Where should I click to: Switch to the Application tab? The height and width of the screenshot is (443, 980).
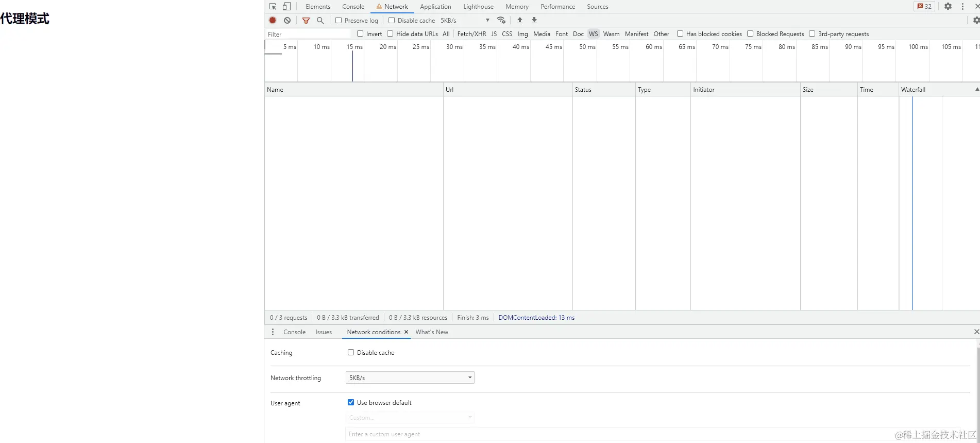(435, 7)
